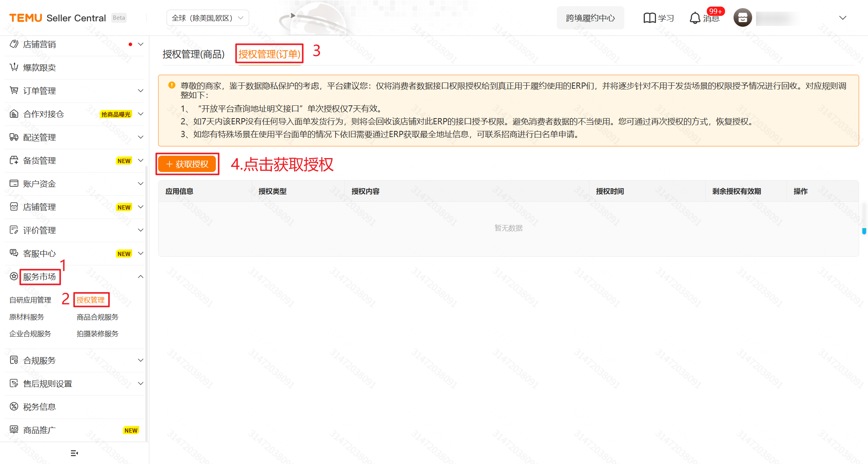This screenshot has height=464, width=868.
Task: Click the 售后规则设置 icon
Action: click(14, 383)
